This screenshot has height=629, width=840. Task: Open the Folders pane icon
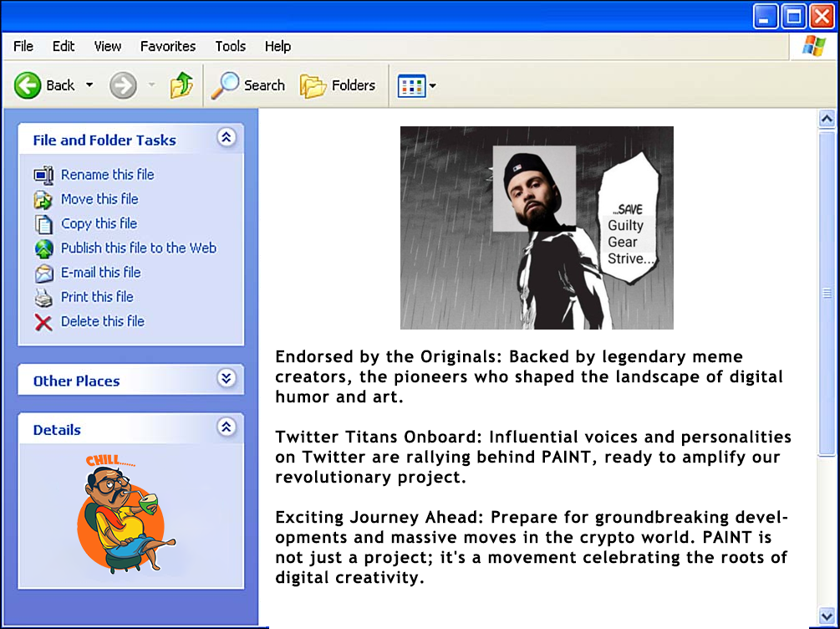[313, 86]
